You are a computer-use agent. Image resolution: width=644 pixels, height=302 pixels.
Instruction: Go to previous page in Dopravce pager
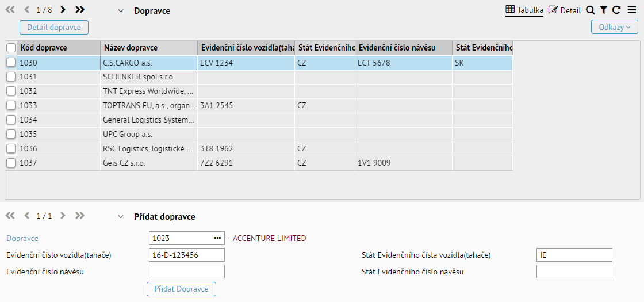tap(27, 9)
